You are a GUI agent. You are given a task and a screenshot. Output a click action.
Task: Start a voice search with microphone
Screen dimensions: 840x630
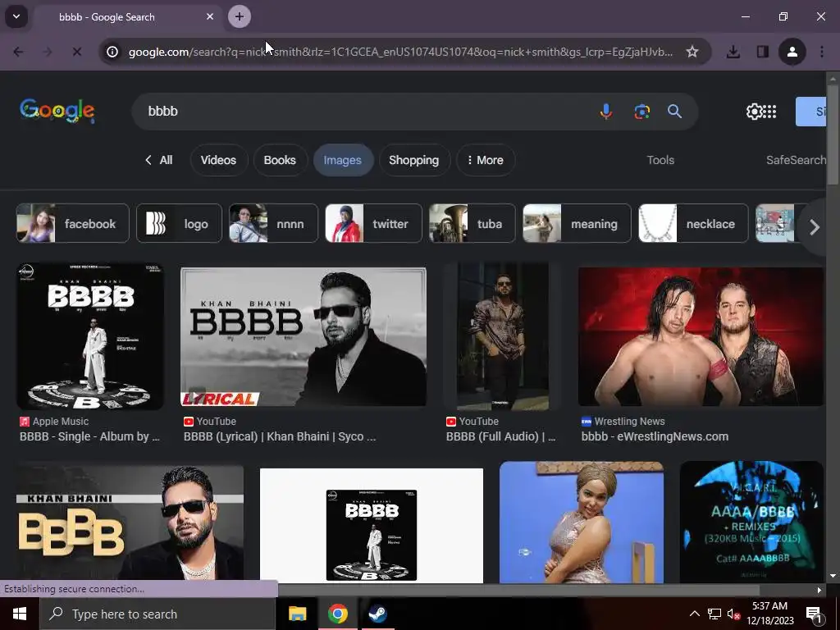(606, 112)
